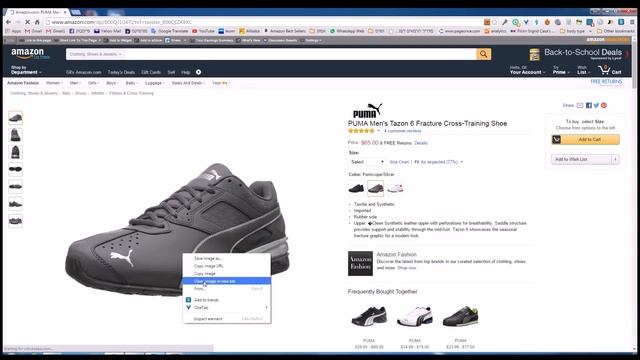Choose the white shoe color swatch

395,188
